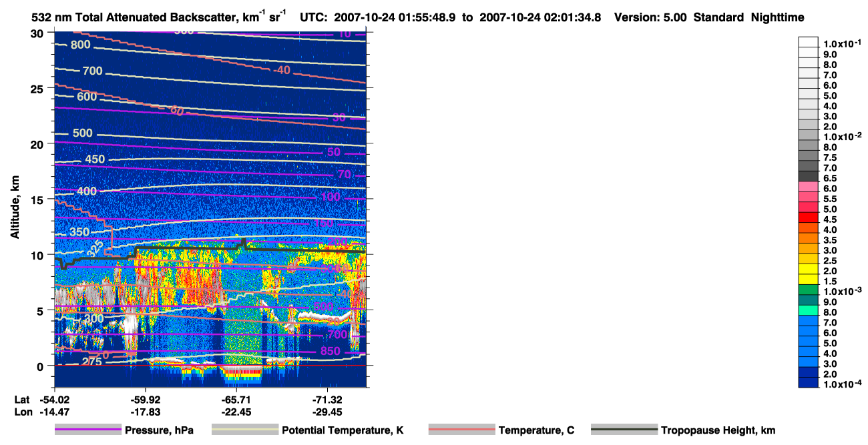Click the latitude value -54.02

point(54,399)
